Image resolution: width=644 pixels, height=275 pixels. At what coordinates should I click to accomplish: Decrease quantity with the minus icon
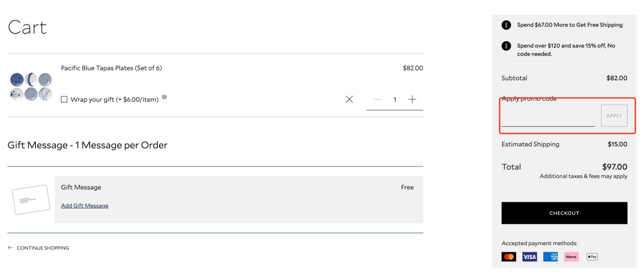(377, 99)
